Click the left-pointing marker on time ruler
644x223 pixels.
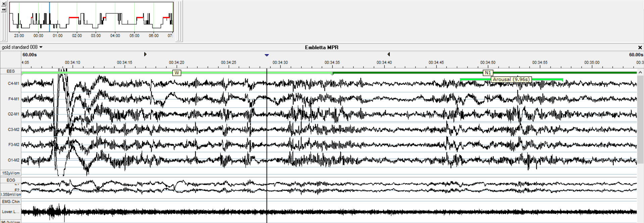[x=388, y=54]
